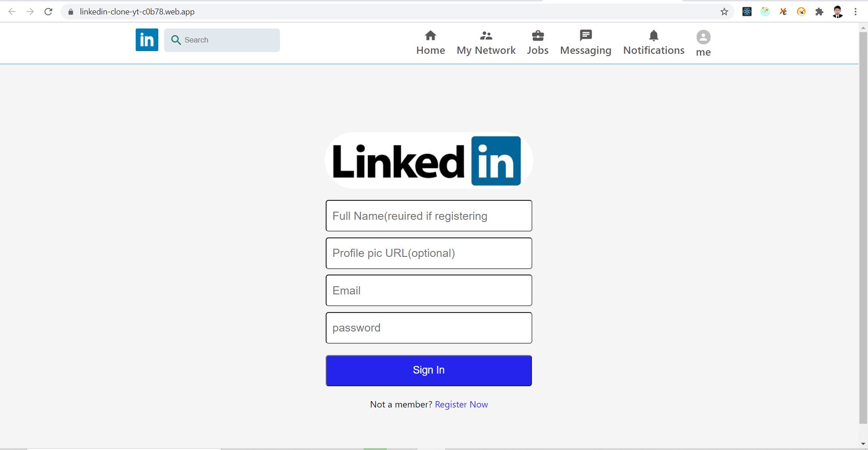View site info via the padlock icon
The image size is (868, 450).
pos(71,12)
